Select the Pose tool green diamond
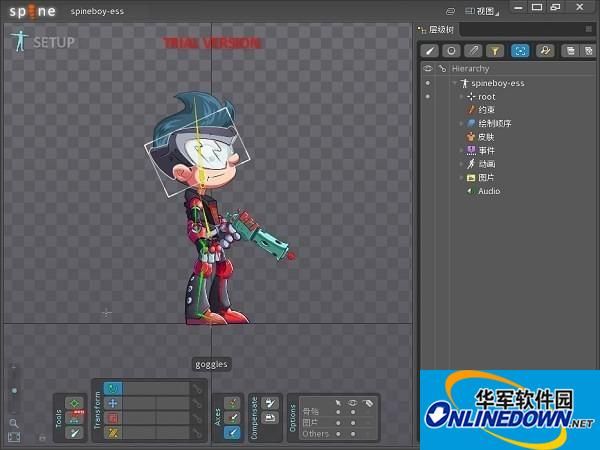The image size is (600, 450). coord(75,403)
